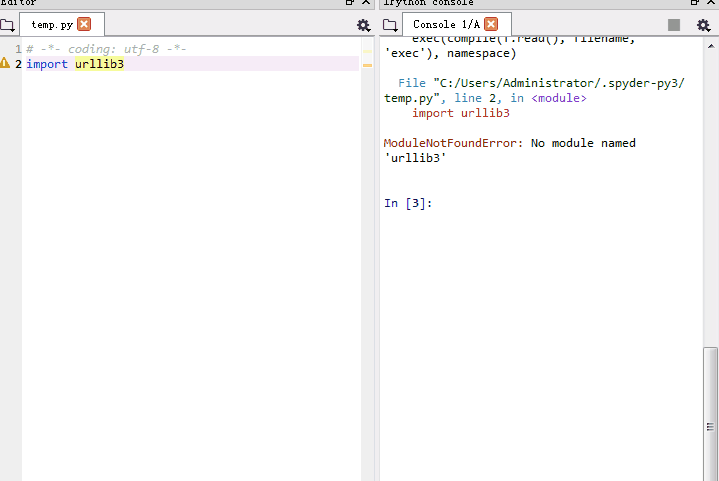Open the IPython console options gear menu
719x481 pixels.
[703, 25]
